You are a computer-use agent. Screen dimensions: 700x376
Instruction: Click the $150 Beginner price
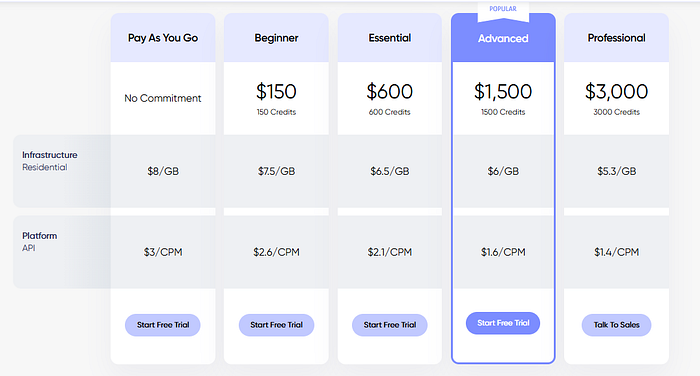click(x=276, y=91)
